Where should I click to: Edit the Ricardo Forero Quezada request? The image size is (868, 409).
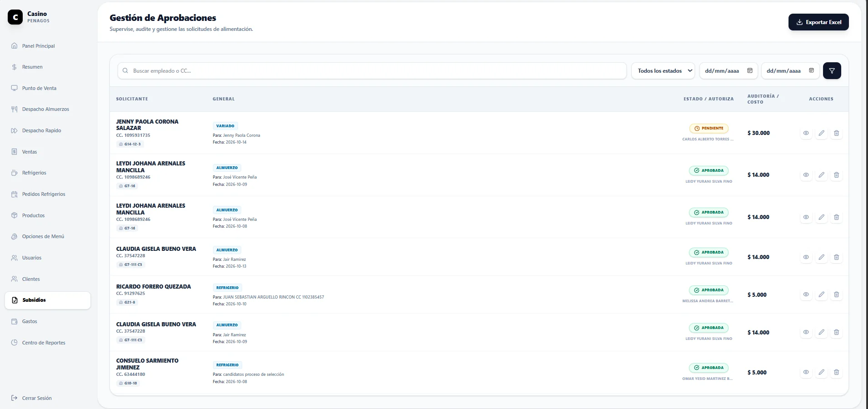[x=821, y=294]
